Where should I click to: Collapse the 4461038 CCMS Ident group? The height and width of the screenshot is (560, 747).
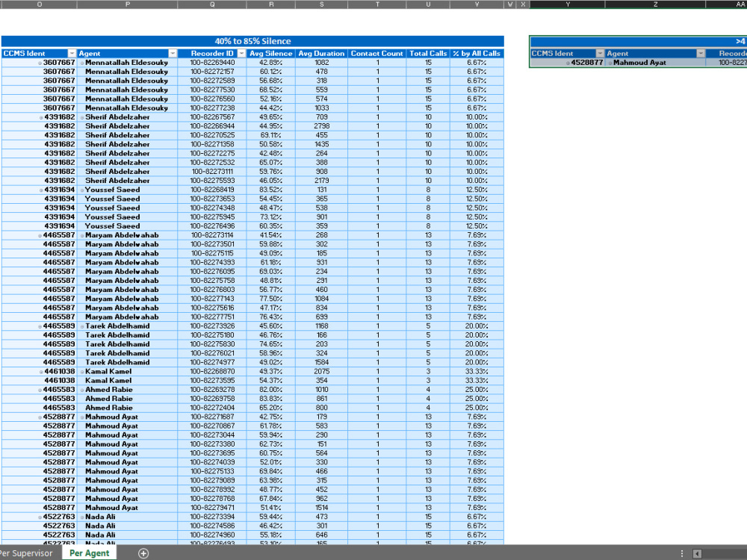tap(41, 372)
